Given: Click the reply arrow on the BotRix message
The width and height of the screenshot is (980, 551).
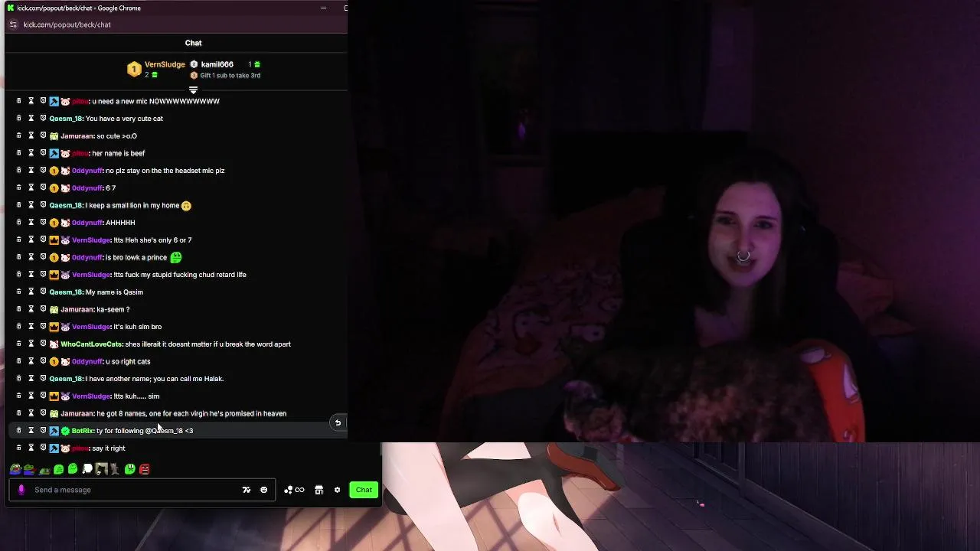Looking at the screenshot, I should (338, 422).
